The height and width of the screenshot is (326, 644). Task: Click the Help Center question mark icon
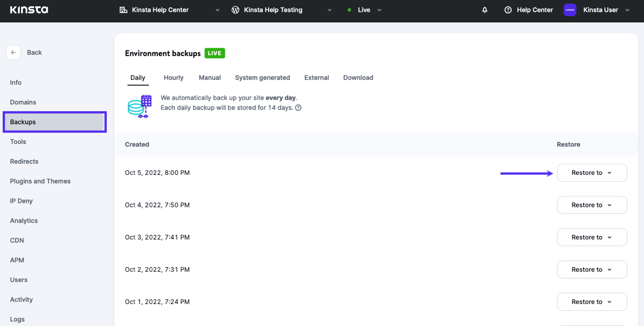click(x=508, y=10)
